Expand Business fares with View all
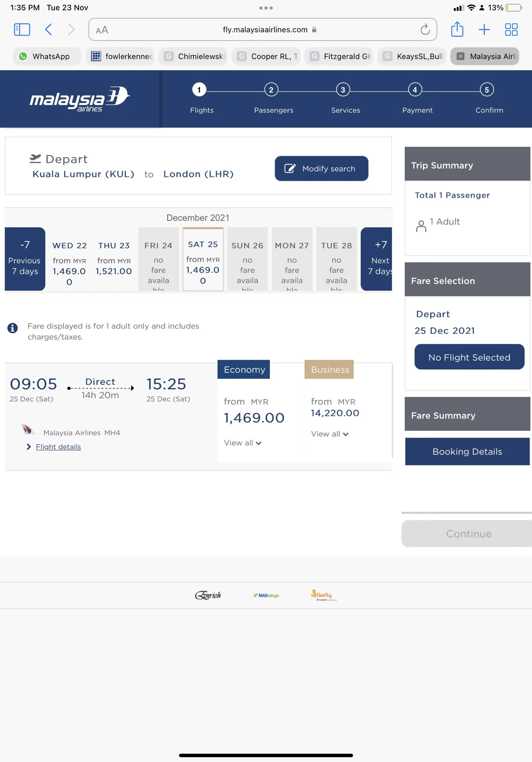This screenshot has height=762, width=532. (330, 434)
